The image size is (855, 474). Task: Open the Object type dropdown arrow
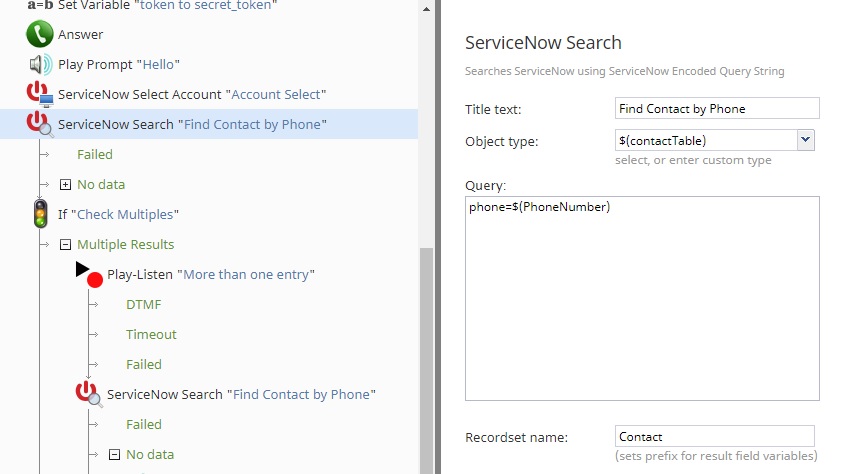click(805, 140)
